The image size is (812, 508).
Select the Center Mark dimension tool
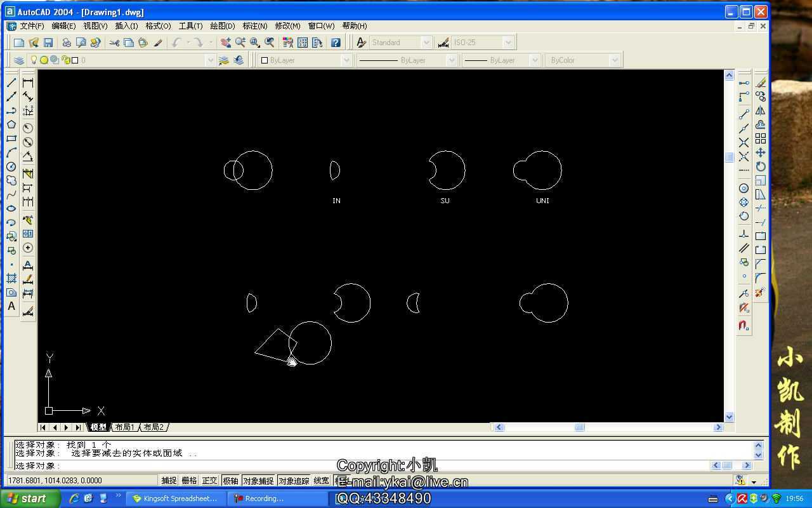[x=28, y=248]
